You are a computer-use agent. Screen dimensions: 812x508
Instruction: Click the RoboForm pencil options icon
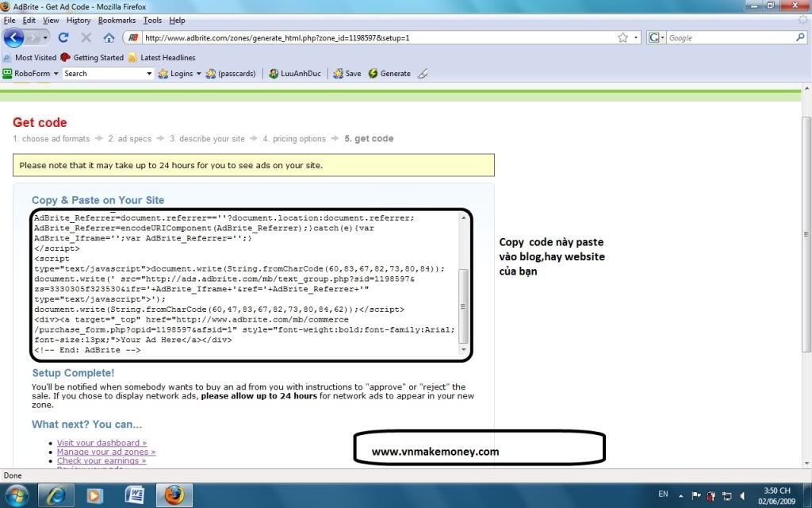pos(423,74)
